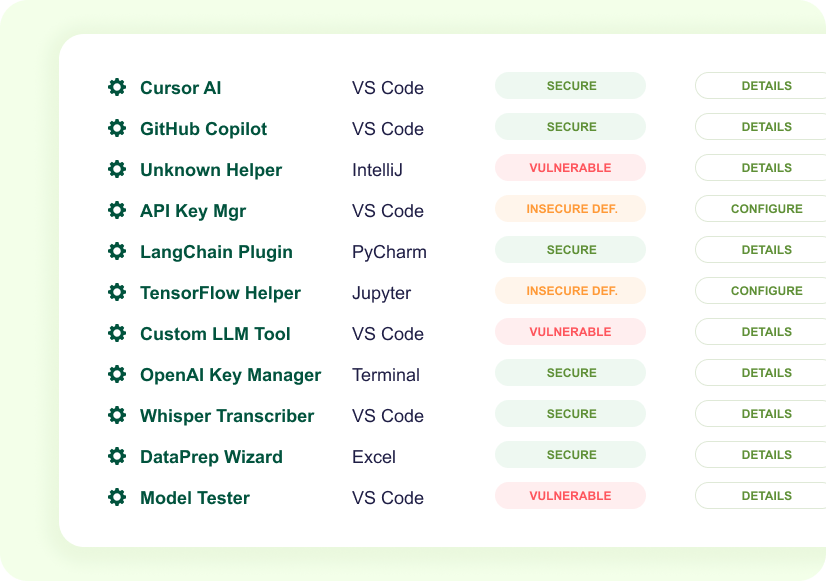View Details for Unknown Helper

765,168
